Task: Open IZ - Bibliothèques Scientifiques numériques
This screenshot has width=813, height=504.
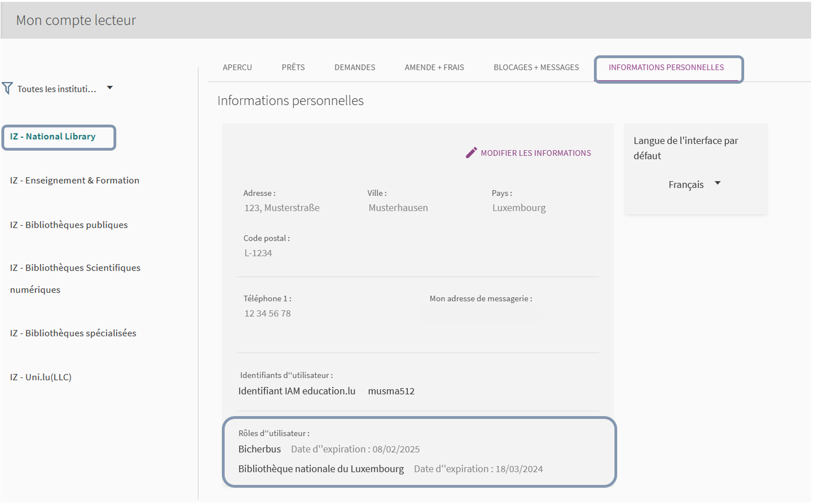Action: pos(75,267)
